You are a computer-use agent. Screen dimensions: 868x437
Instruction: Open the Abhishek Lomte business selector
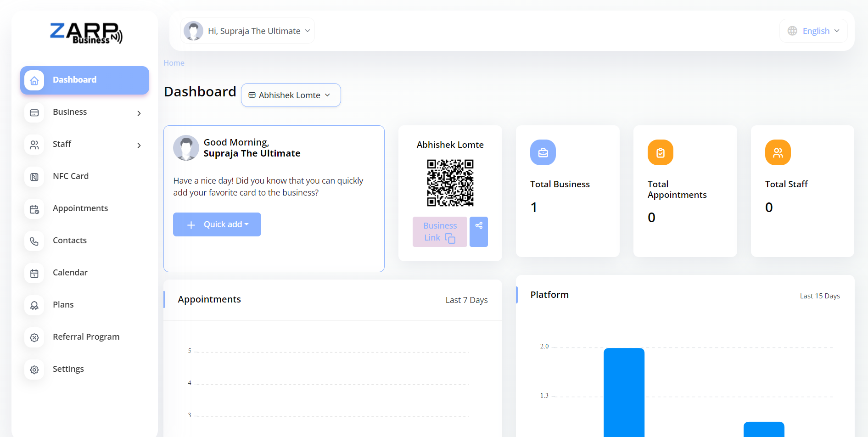click(x=291, y=95)
